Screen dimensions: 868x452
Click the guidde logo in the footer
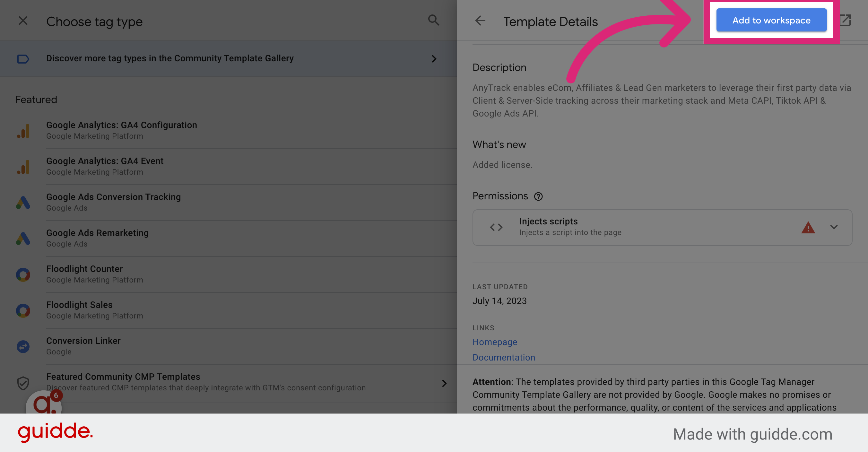click(55, 432)
